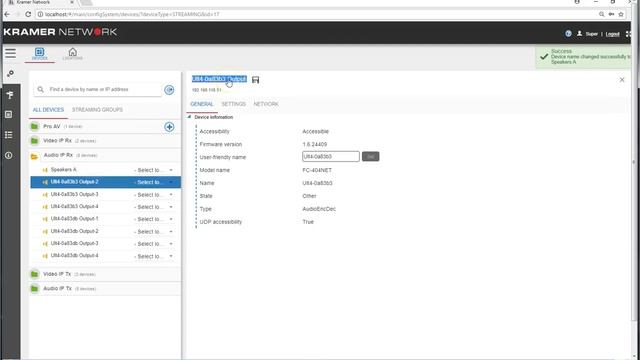Image resolution: width=640 pixels, height=360 pixels.
Task: Open location dropdown for Ult4-0a83db Output-2
Action: point(153,231)
